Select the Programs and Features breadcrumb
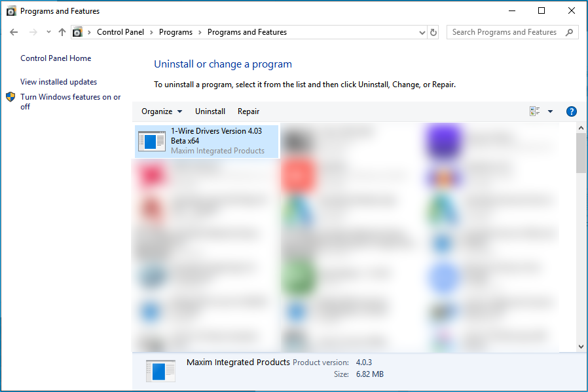 point(247,32)
